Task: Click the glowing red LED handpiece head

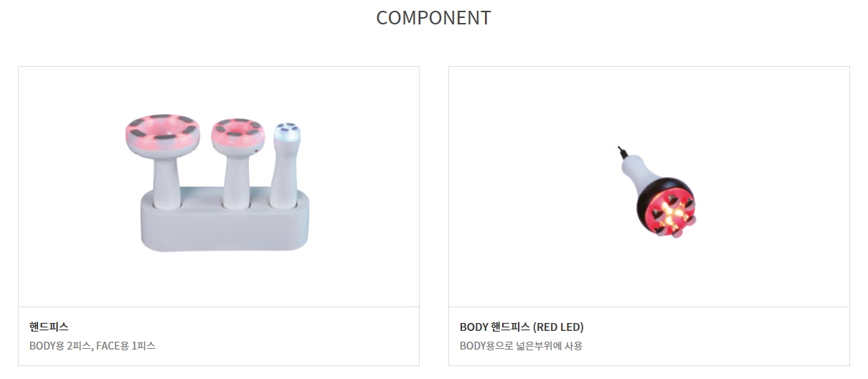Action: tap(666, 210)
